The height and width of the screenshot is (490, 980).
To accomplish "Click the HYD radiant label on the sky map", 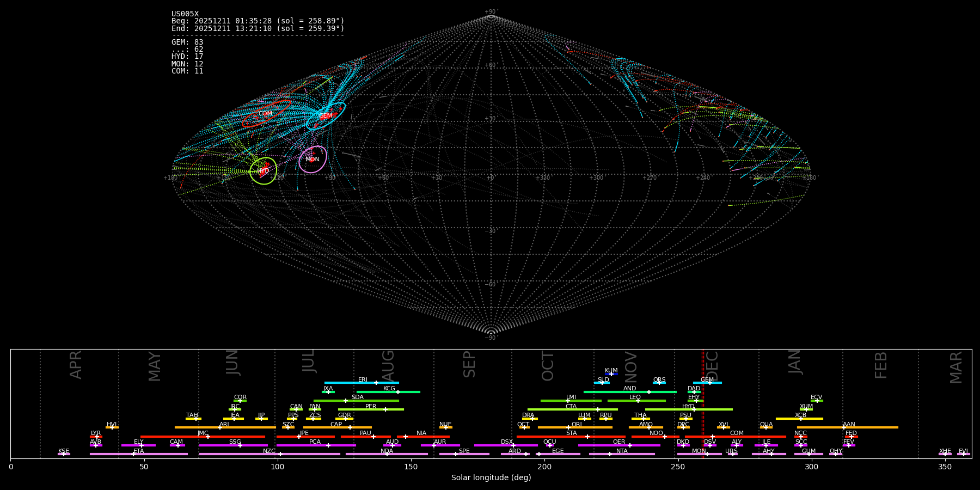I will click(263, 171).
